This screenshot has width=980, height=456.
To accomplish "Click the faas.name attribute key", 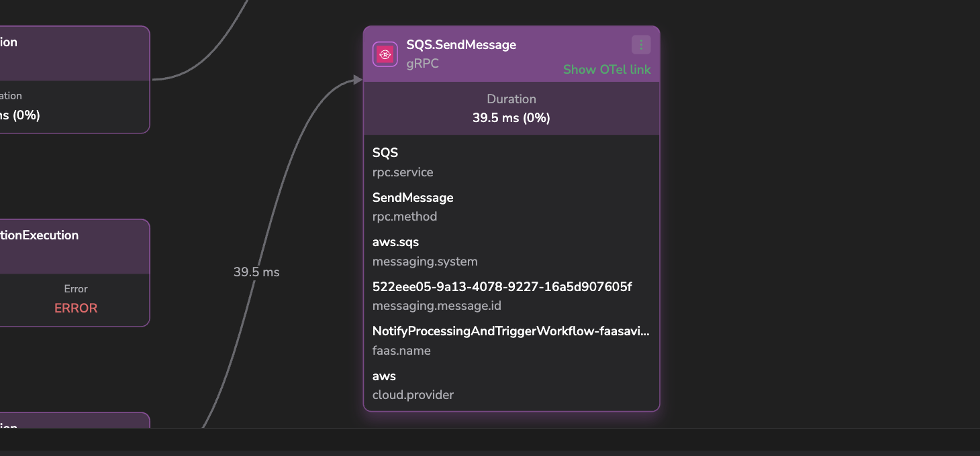I will pos(401,351).
